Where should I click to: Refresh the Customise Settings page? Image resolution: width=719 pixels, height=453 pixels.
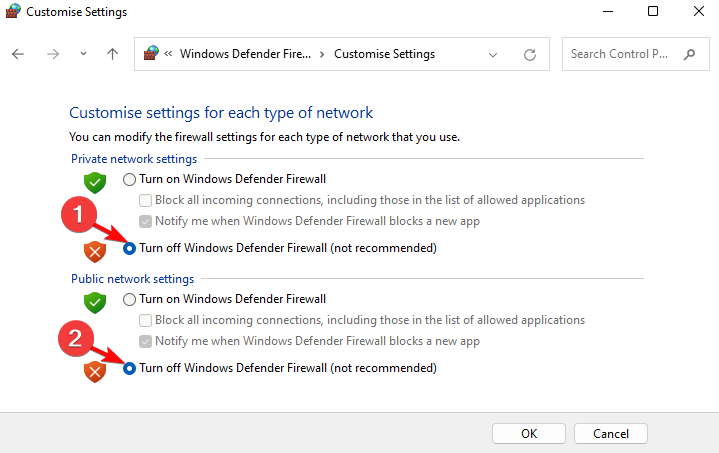coord(530,55)
